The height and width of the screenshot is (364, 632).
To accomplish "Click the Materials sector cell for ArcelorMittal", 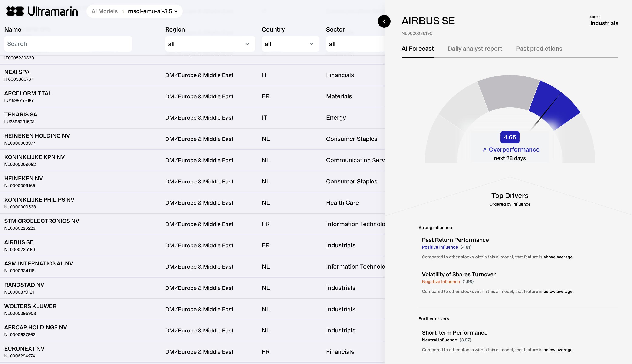I will tap(339, 96).
